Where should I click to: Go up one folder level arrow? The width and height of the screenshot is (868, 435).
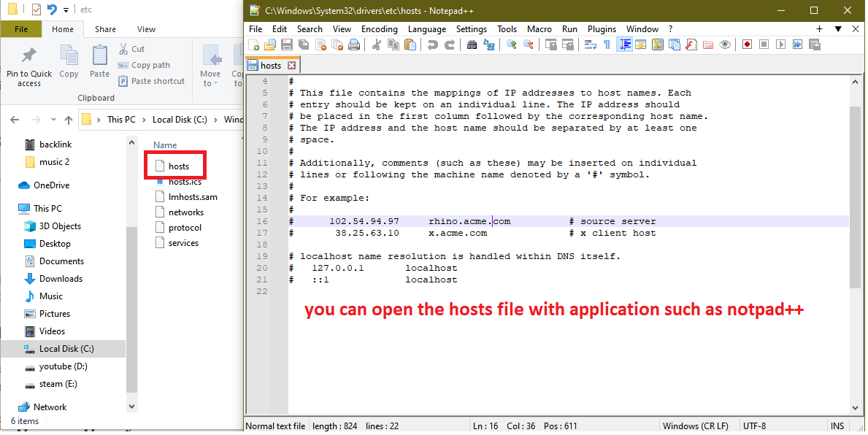69,120
